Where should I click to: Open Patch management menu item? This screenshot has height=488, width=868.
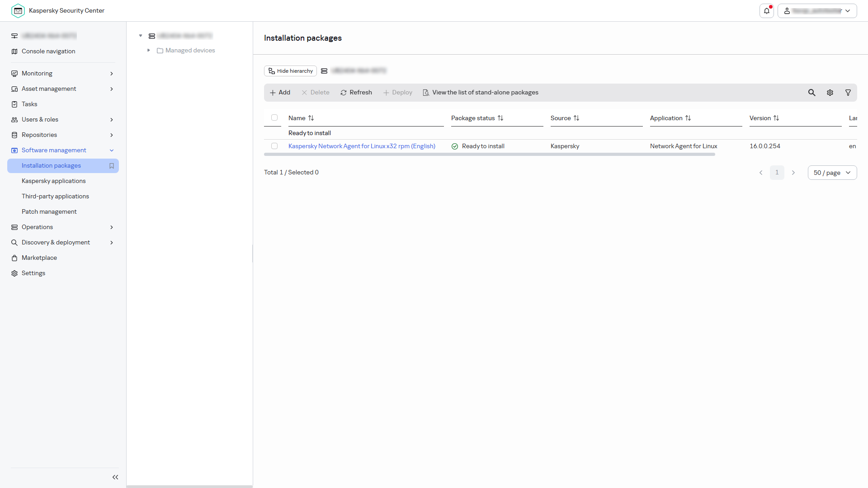click(x=49, y=211)
